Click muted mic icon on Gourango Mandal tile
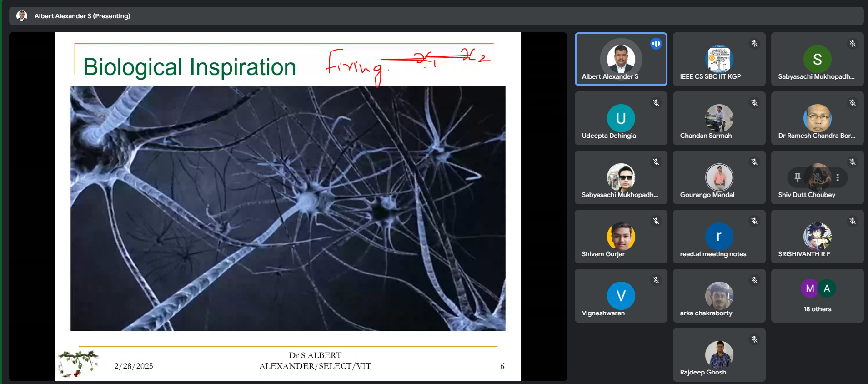This screenshot has width=868, height=384. coord(754,162)
